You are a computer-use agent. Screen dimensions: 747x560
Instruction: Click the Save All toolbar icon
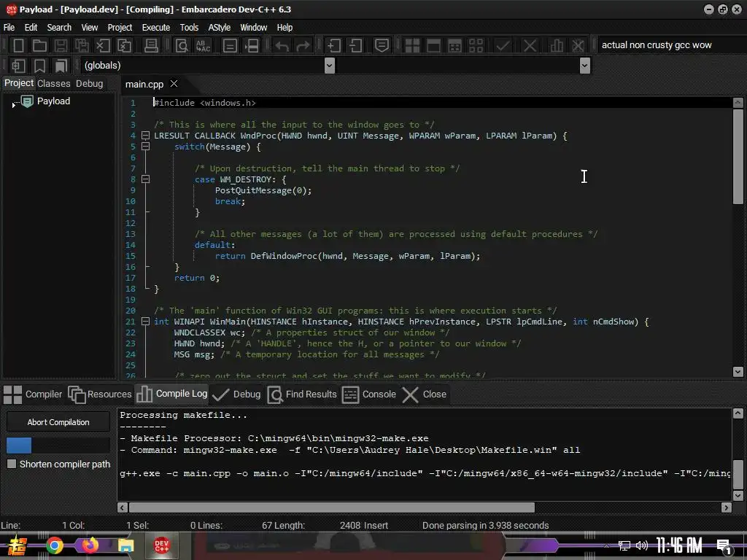coord(82,45)
